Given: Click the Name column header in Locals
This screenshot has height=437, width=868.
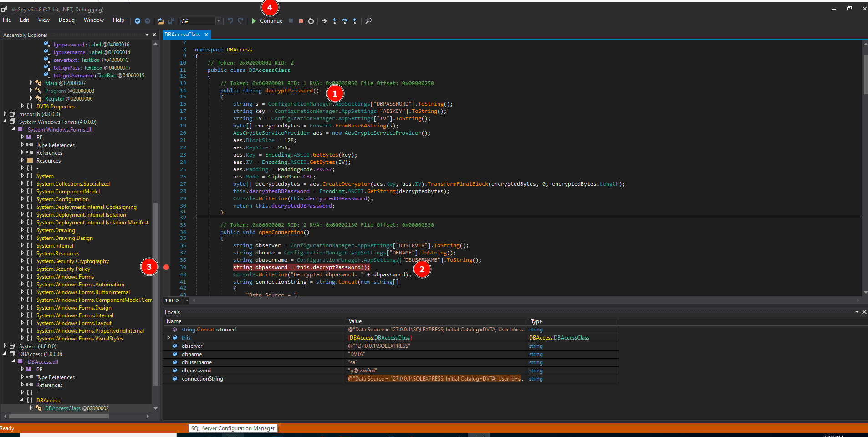Looking at the screenshot, I should (255, 321).
